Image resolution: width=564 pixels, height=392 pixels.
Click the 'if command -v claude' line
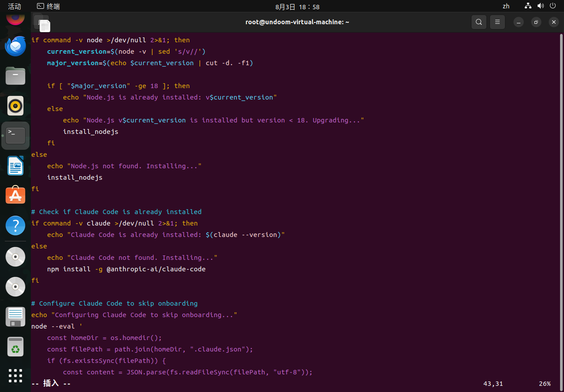click(x=115, y=223)
